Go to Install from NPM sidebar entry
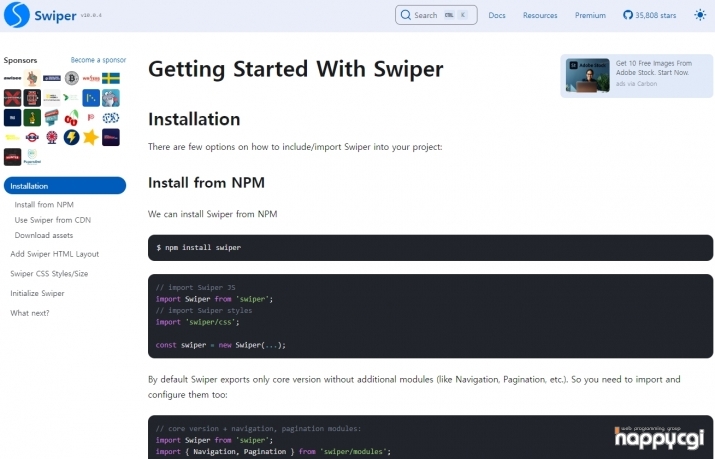Screen dimensions: 715x459 coord(44,205)
